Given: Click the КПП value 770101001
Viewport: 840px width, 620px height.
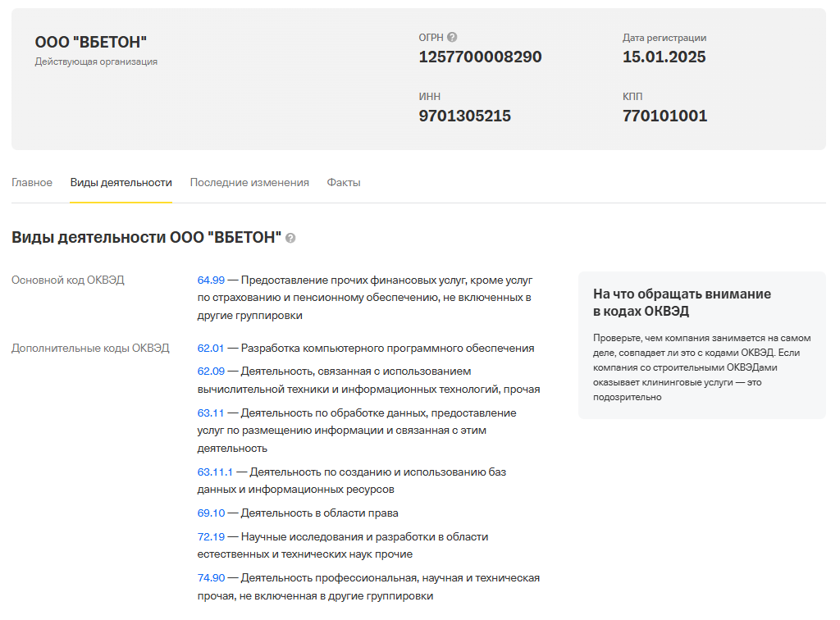Looking at the screenshot, I should coord(665,116).
